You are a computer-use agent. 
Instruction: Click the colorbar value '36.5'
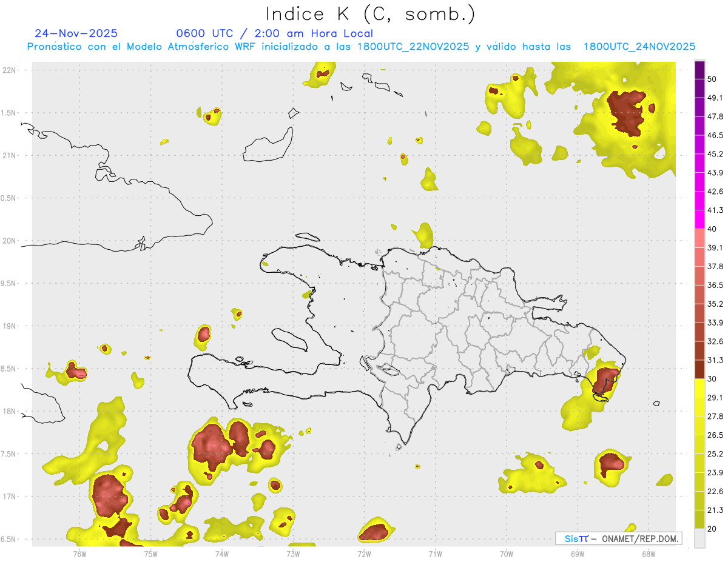point(715,285)
